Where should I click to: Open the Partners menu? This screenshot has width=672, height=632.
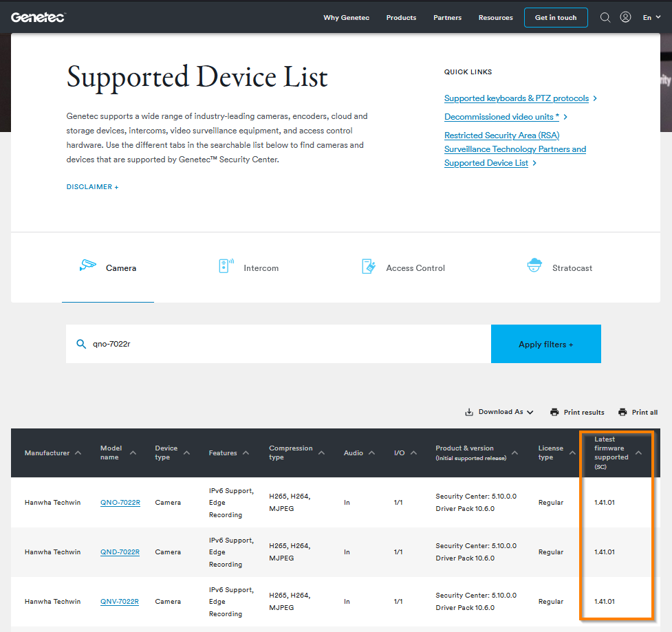[x=448, y=18]
